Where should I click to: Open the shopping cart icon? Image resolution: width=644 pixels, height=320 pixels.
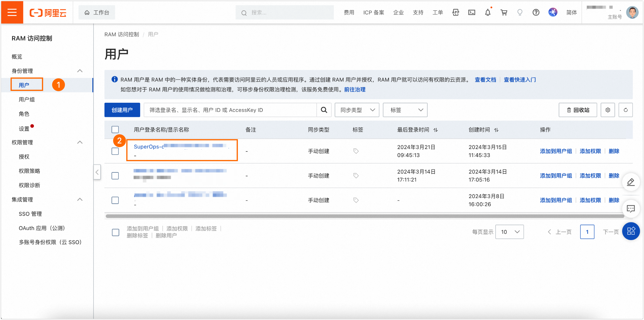click(x=504, y=12)
